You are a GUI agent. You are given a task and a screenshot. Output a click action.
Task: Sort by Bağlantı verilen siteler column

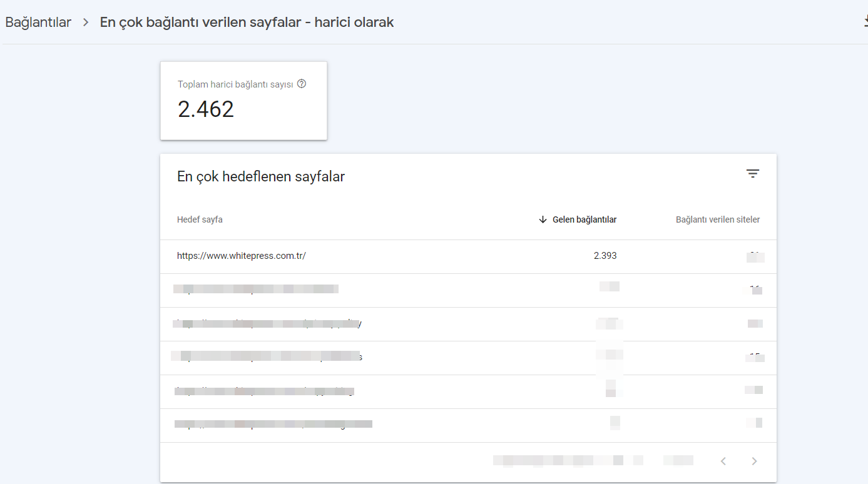[x=718, y=219]
